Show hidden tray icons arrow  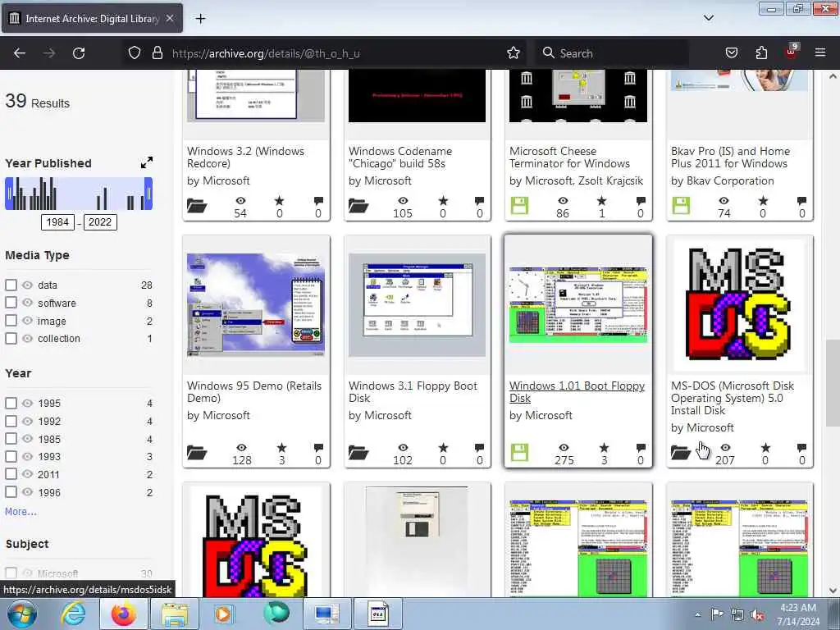pyautogui.click(x=697, y=614)
